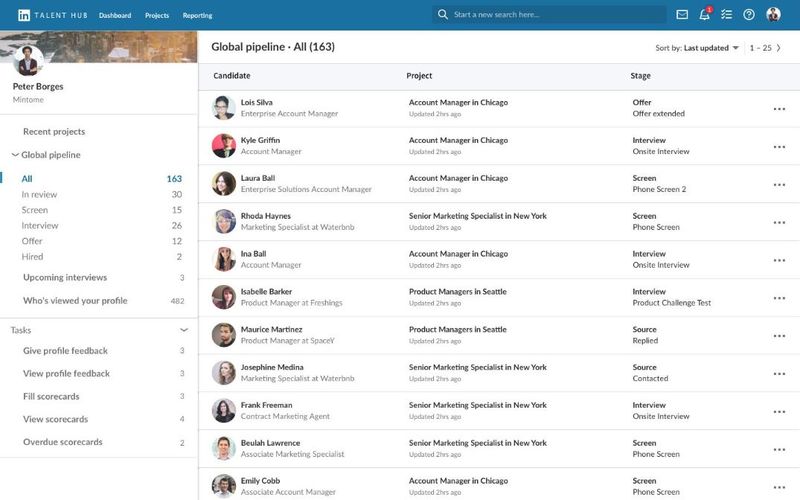800x500 pixels.
Task: Open the notifications bell icon
Action: point(704,15)
